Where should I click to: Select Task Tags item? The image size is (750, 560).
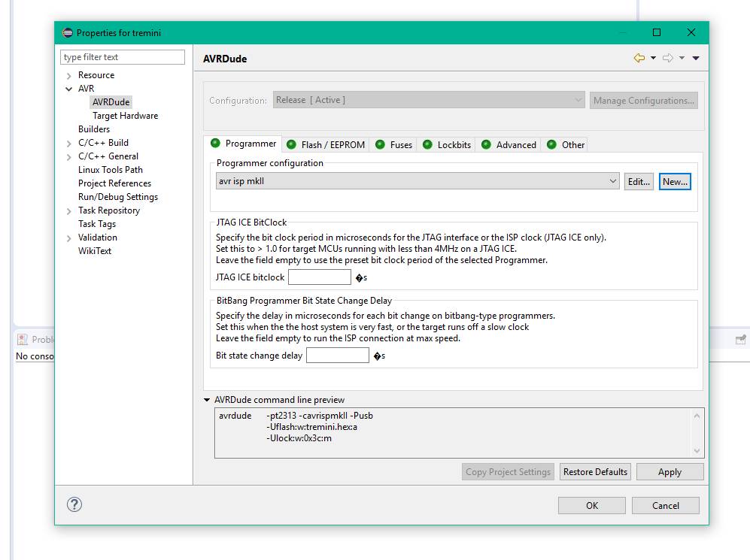[97, 223]
